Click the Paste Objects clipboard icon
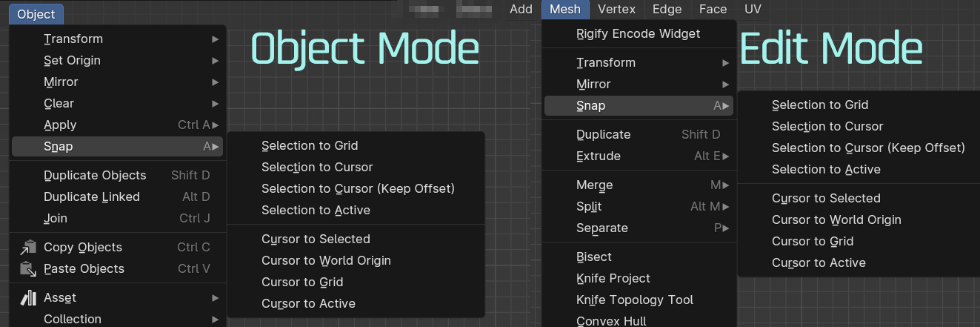This screenshot has height=327, width=980. click(x=28, y=268)
